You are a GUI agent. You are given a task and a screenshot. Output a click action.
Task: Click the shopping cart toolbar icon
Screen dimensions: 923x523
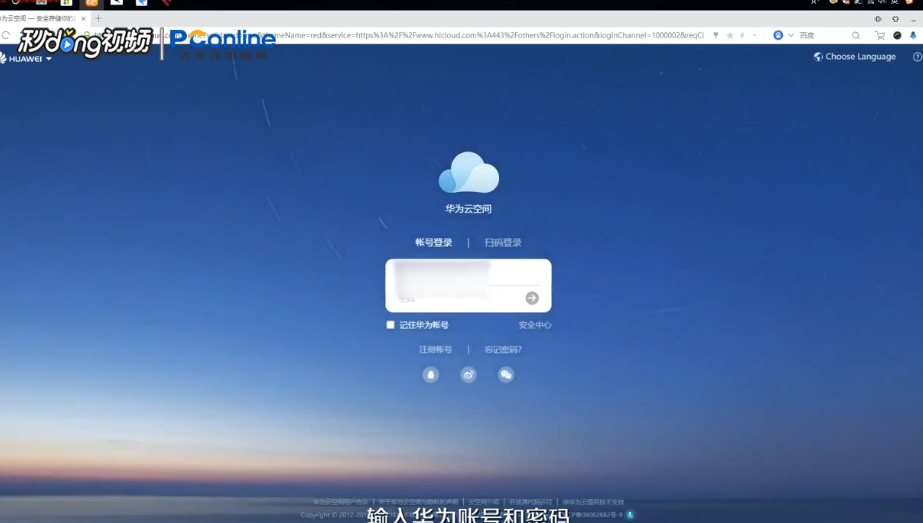point(880,35)
